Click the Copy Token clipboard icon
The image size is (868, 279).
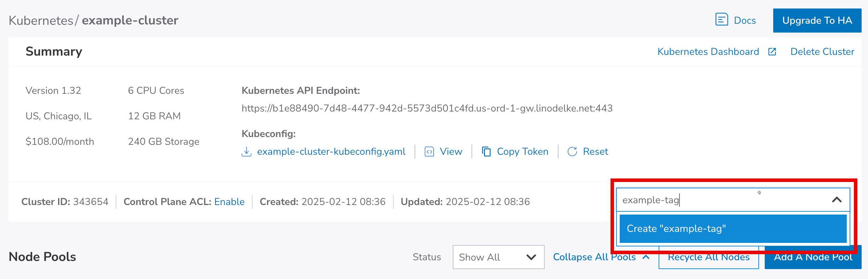coord(486,152)
